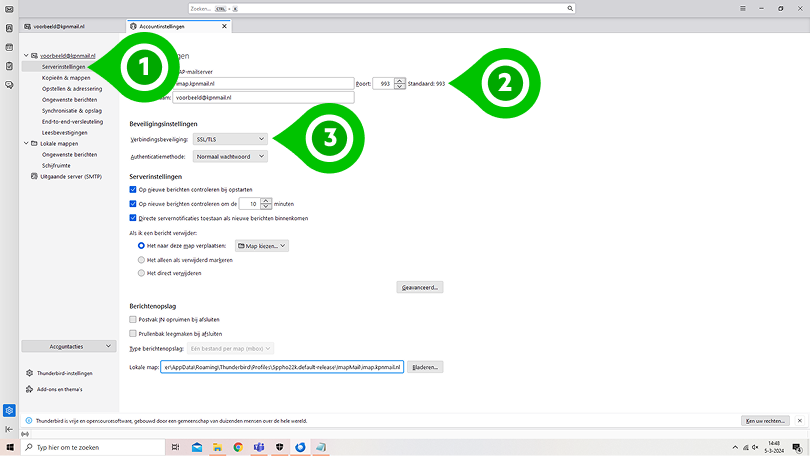810x456 pixels.
Task: Open Leesbevestigingen settings
Action: point(65,133)
